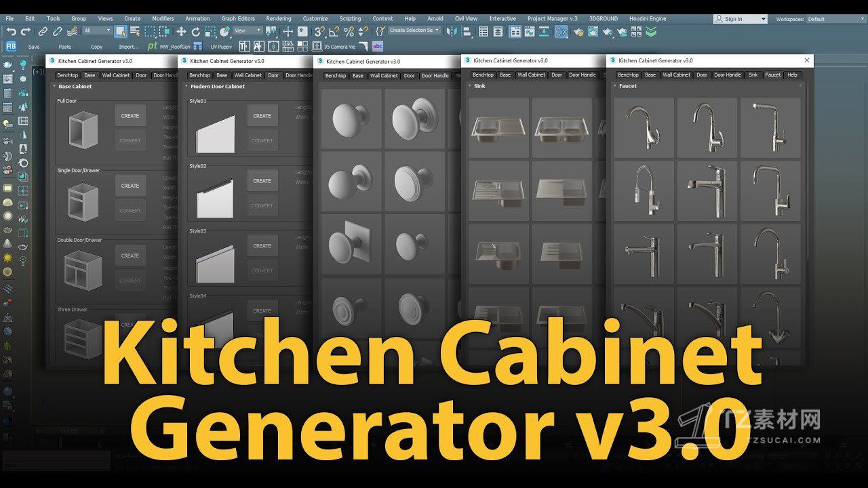
Task: Open the Modifiers menu
Action: coord(163,19)
